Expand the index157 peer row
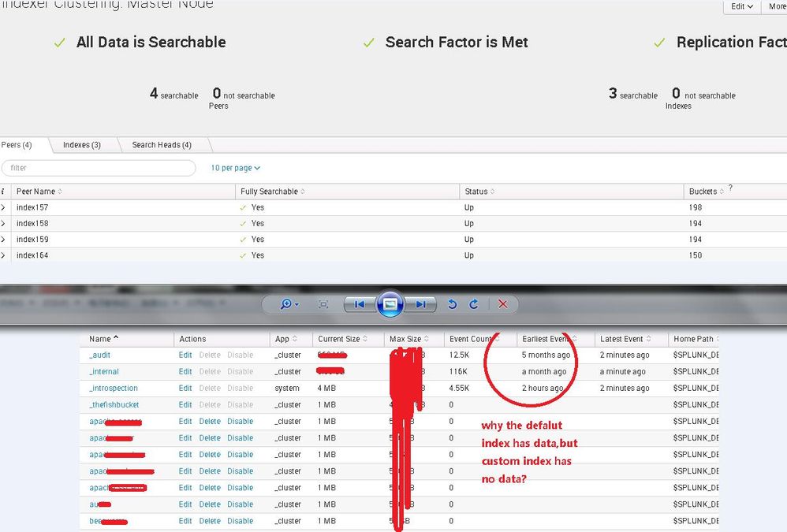 (x=3, y=207)
